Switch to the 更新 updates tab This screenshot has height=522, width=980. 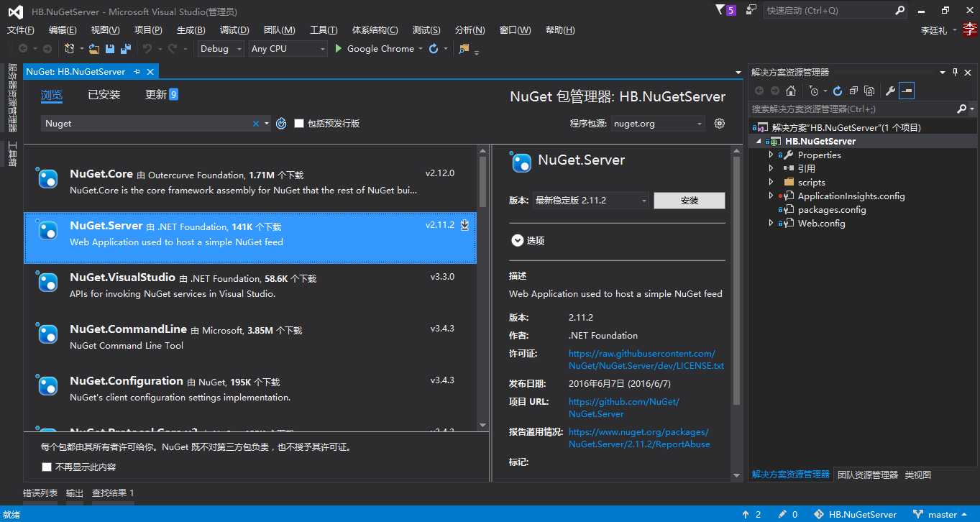click(162, 95)
